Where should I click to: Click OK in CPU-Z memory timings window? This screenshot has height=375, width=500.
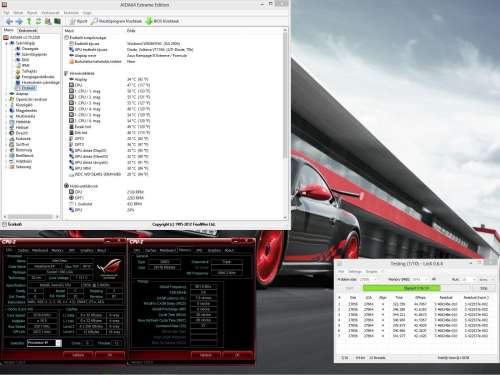(x=237, y=355)
